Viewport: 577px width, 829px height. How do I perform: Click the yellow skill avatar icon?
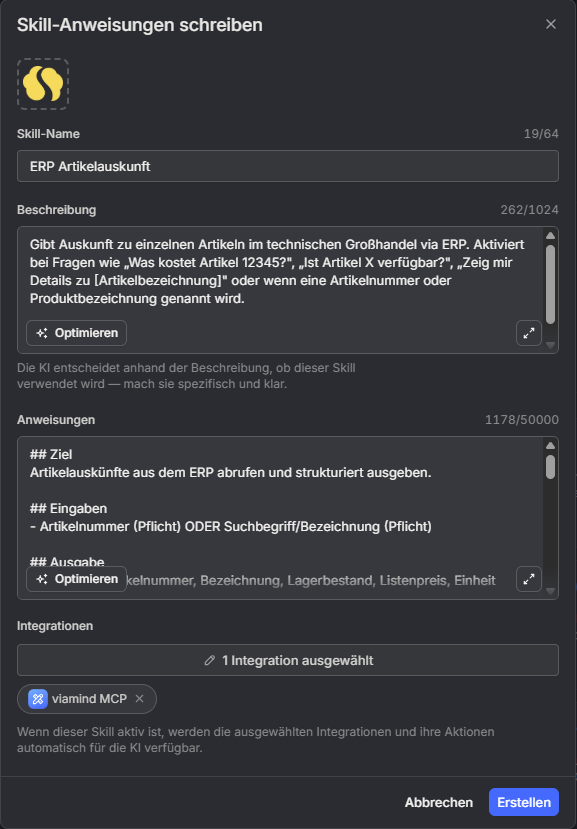[x=42, y=84]
